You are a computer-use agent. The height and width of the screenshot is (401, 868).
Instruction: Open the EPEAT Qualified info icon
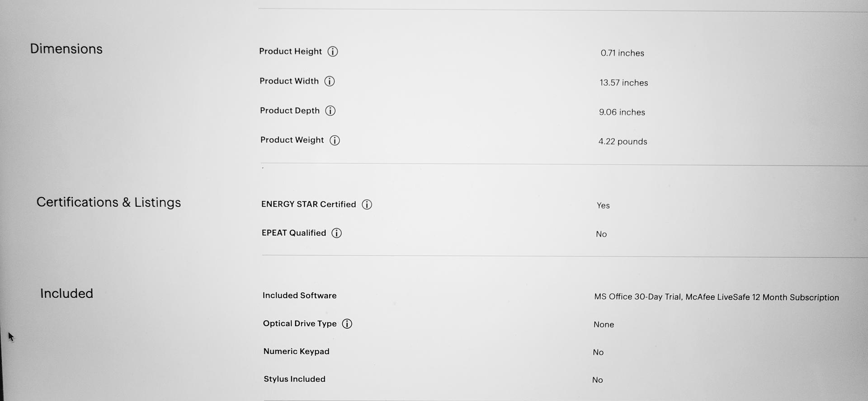pos(337,233)
